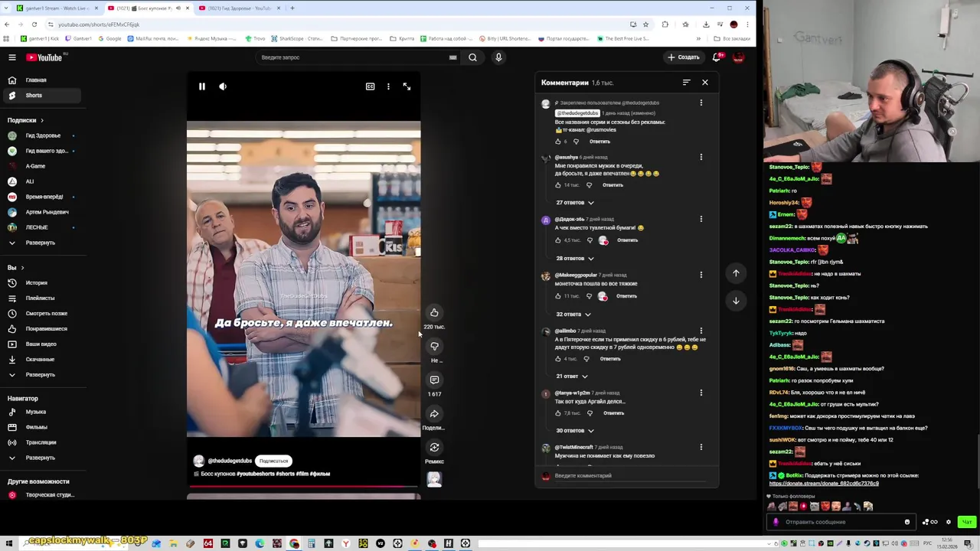The height and width of the screenshot is (551, 980).
Task: Open Трансляции in Навигатор
Action: (42, 442)
